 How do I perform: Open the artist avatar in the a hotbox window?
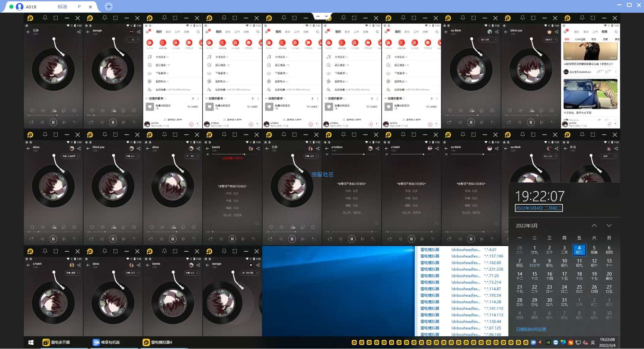[370, 148]
